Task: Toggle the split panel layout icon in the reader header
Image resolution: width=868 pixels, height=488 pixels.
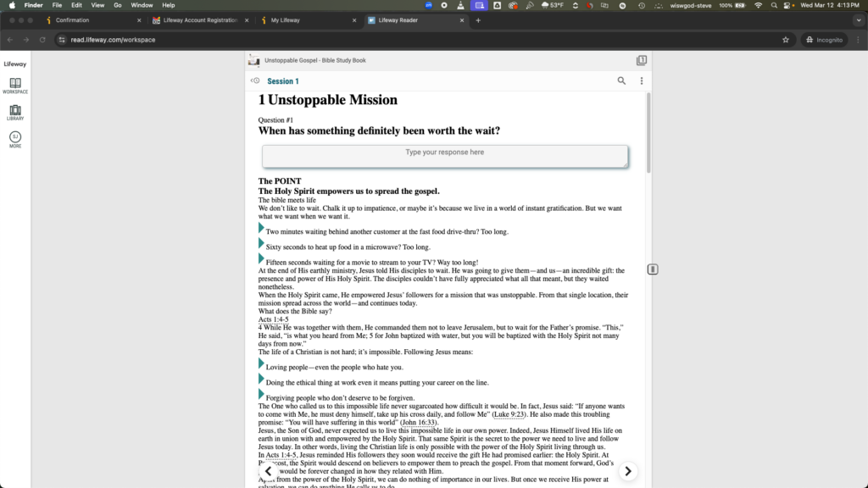Action: pyautogui.click(x=642, y=60)
